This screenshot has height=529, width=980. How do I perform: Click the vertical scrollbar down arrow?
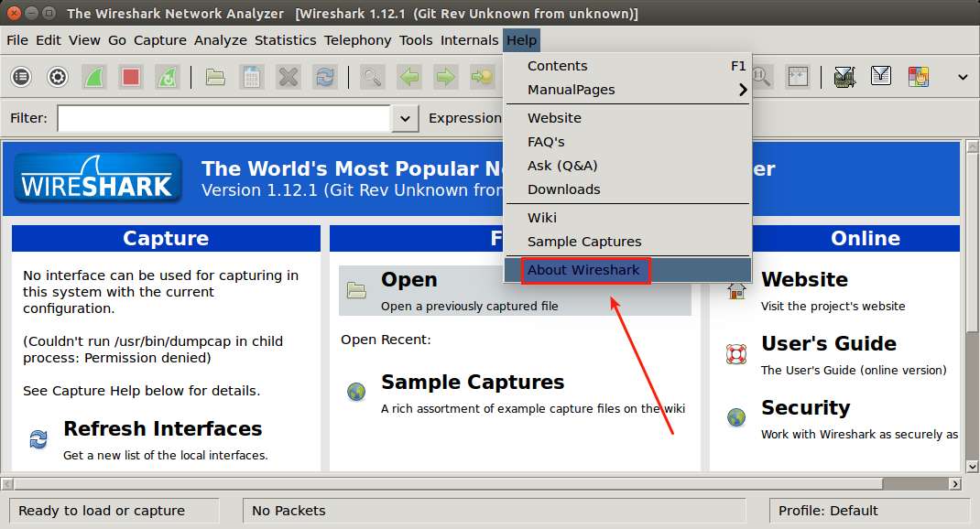pos(972,466)
